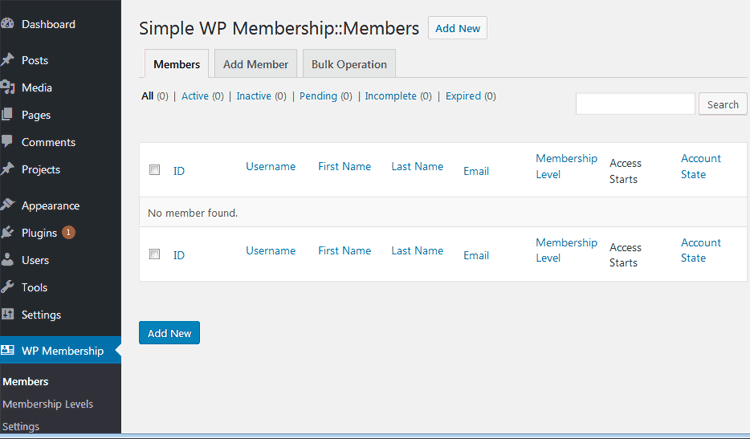Image resolution: width=750 pixels, height=439 pixels.
Task: Click the Users person icon
Action: click(x=7, y=260)
